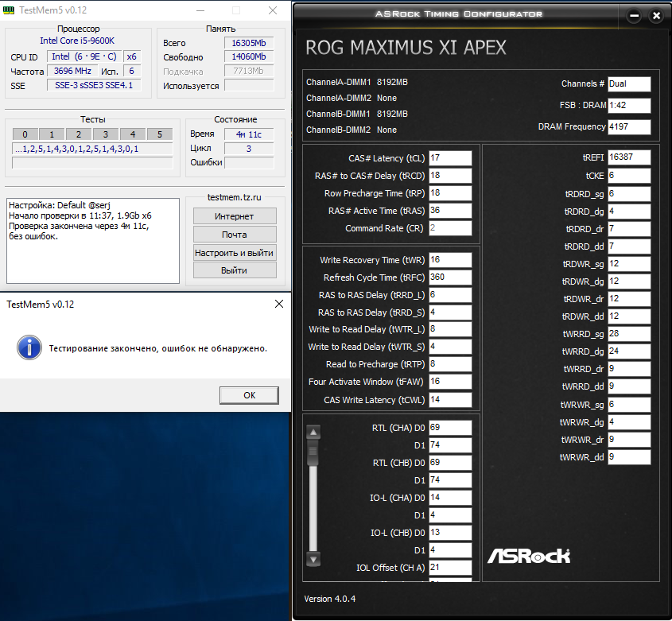Click the Всего memory value 16305Mb
Image resolution: width=672 pixels, height=621 pixels.
coord(249,43)
